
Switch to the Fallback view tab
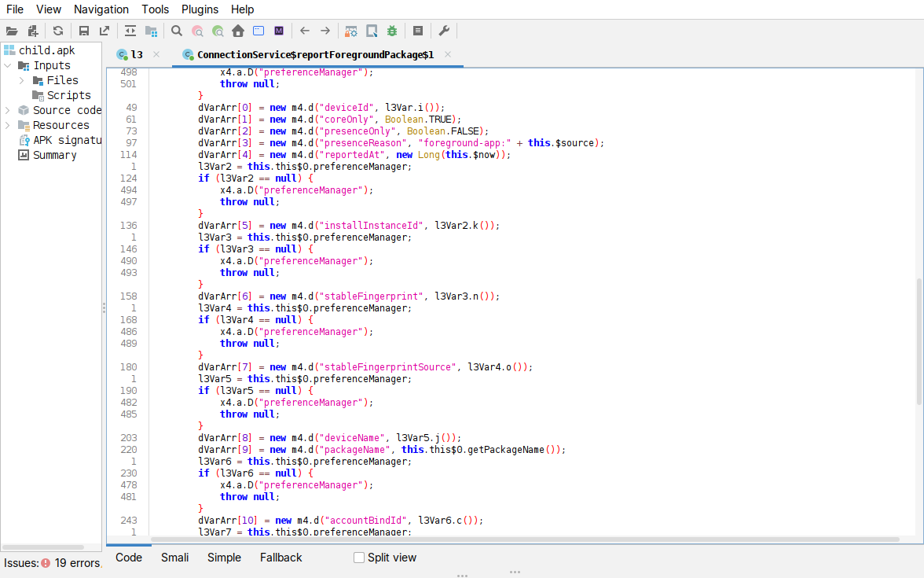pos(281,558)
